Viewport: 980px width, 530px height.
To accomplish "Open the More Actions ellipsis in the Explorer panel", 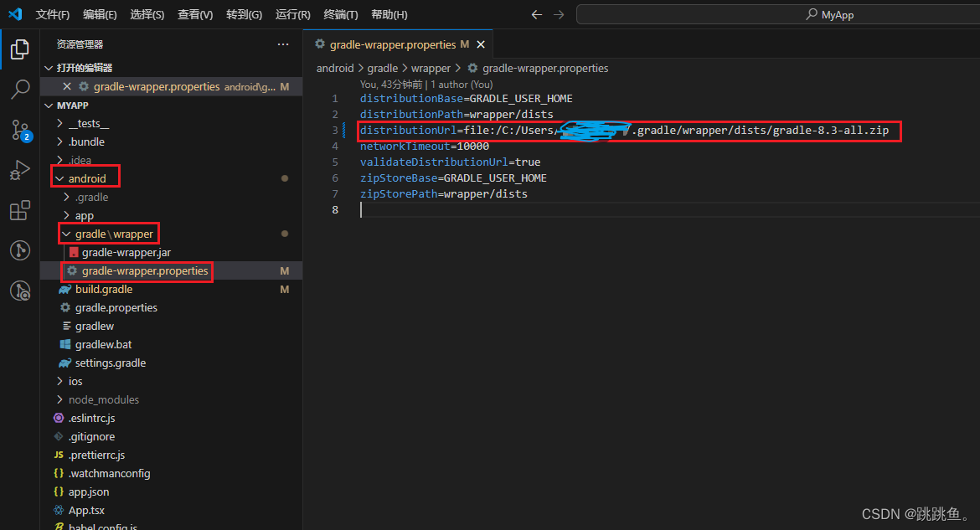I will tap(282, 44).
